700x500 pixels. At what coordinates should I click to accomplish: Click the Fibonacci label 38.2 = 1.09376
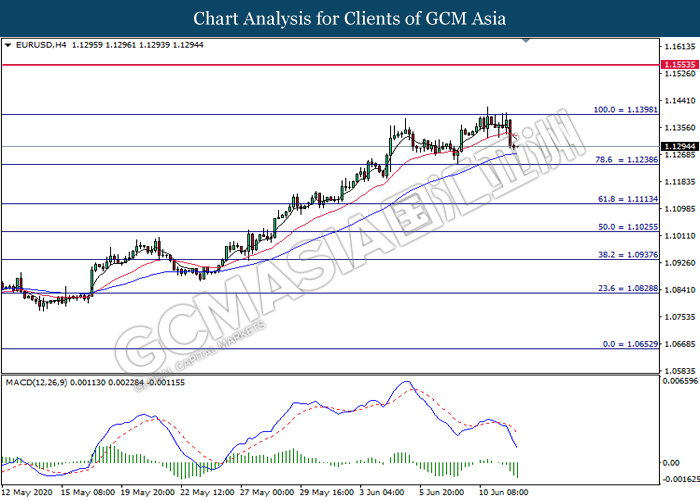[628, 254]
